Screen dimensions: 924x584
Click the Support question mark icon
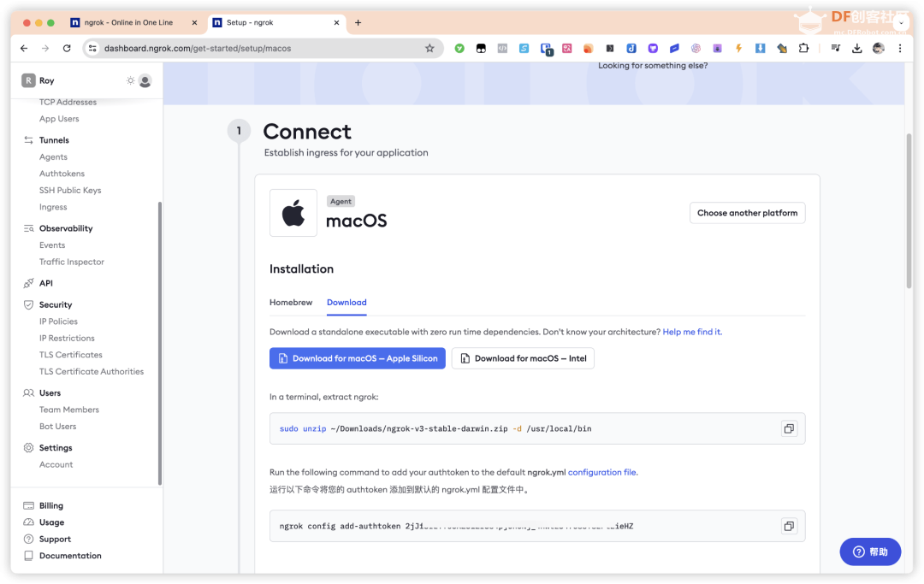coord(28,539)
